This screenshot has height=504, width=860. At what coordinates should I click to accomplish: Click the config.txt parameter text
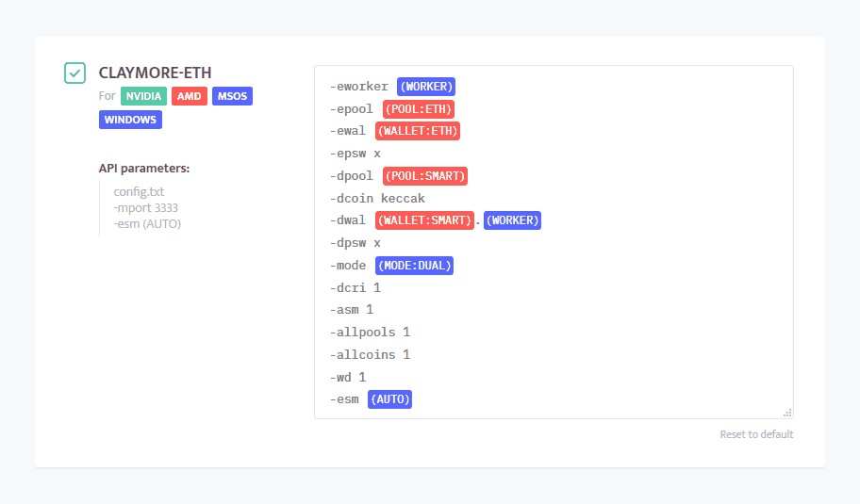[139, 192]
